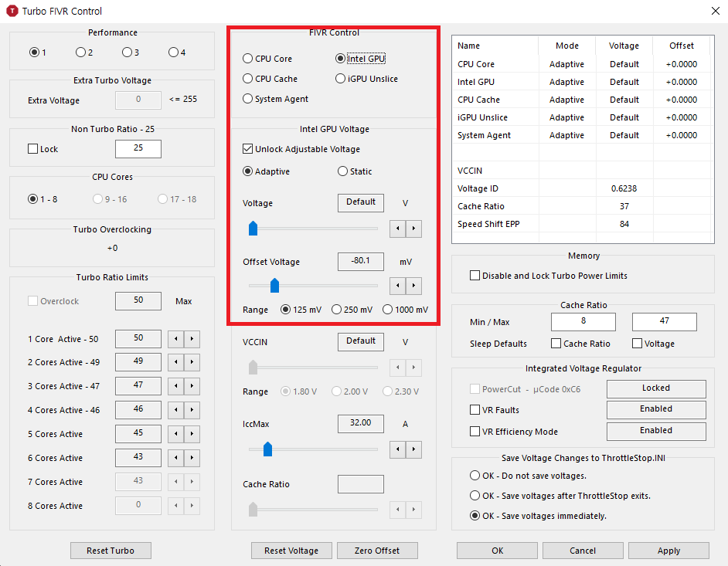Increase the Voltage slider with right arrow

tap(413, 229)
